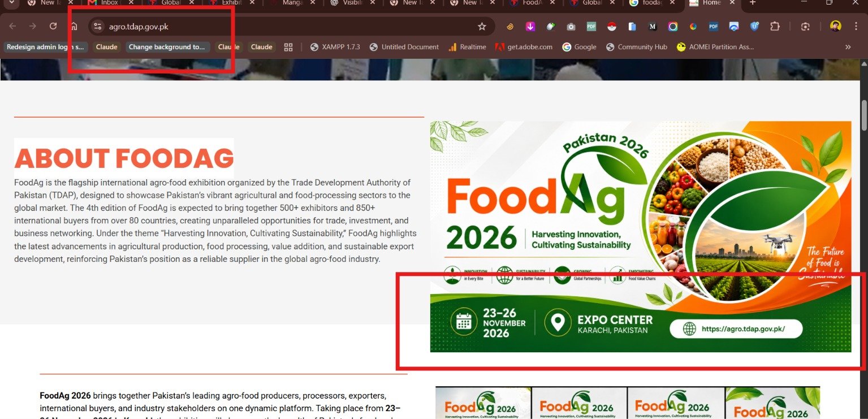Activate the Google Lens screen search icon

coord(806,27)
